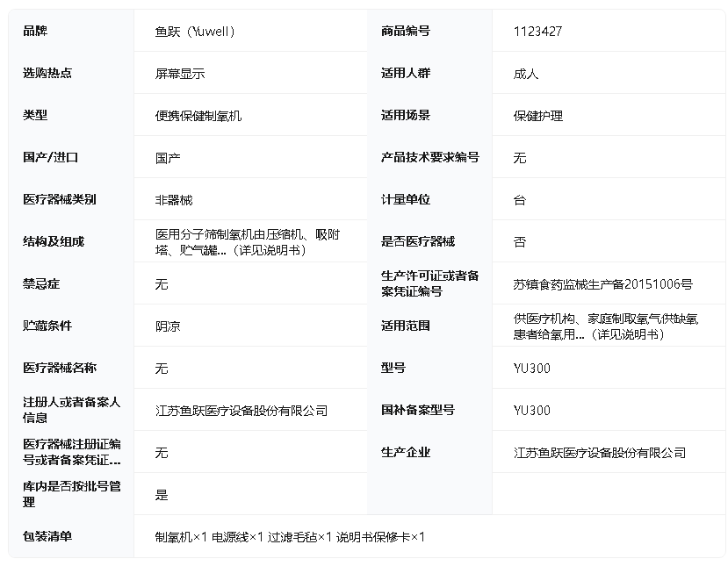Click the product number 1123427

pos(537,32)
